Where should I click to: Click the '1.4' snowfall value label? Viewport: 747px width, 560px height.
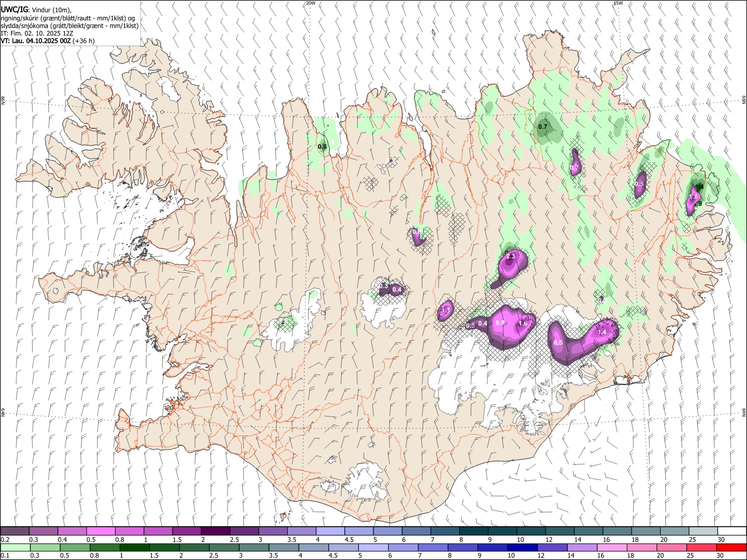pos(602,332)
